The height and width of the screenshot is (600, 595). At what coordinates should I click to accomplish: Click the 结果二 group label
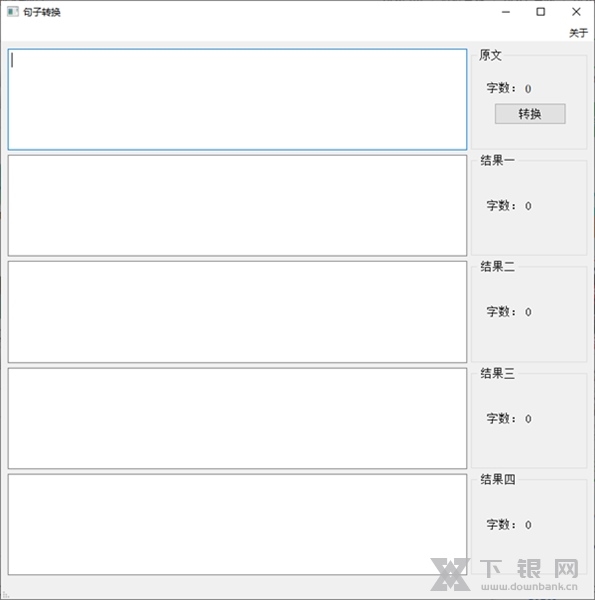[x=497, y=266]
